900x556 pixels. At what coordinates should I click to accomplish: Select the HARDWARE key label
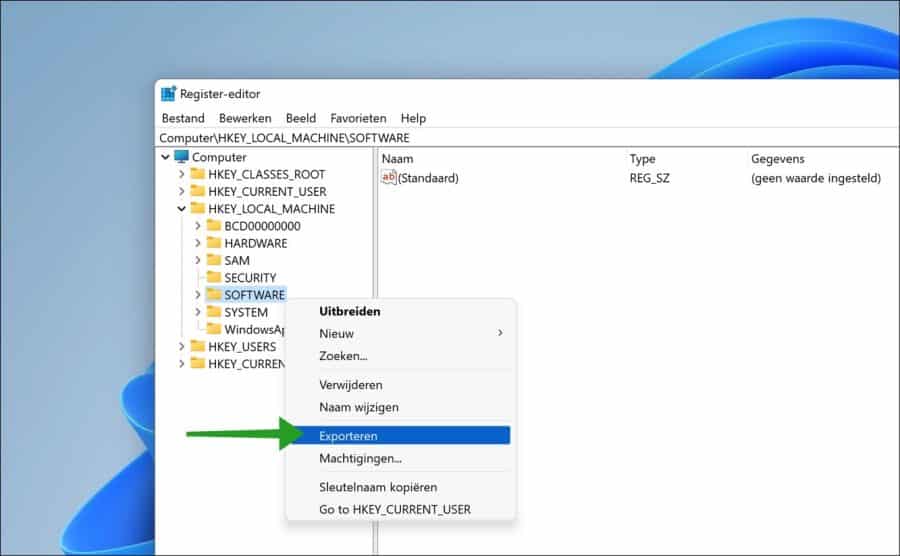click(255, 243)
